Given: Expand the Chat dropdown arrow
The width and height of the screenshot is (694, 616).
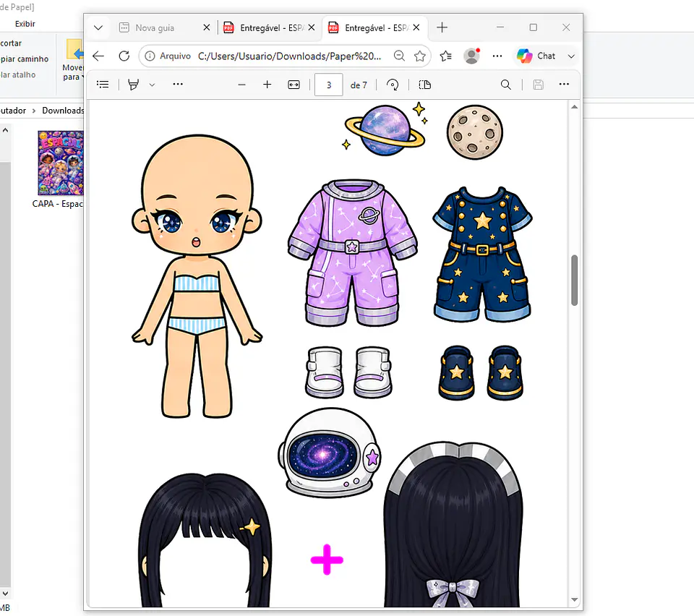Looking at the screenshot, I should 571,56.
